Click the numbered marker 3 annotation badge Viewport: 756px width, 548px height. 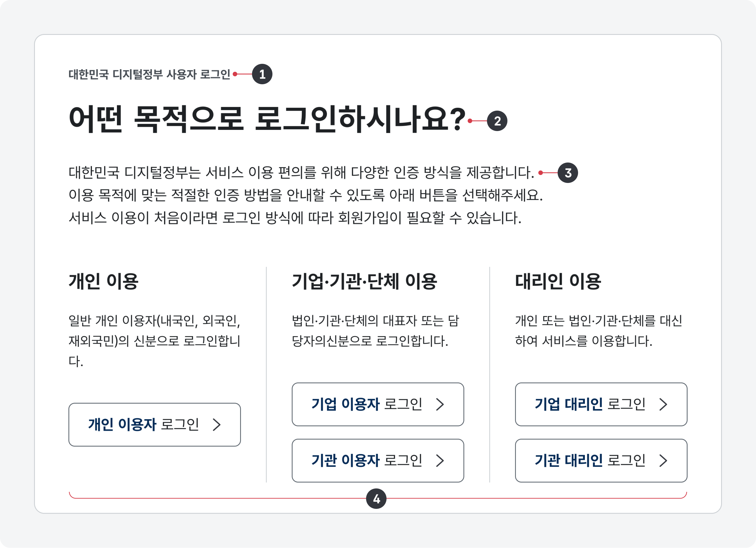[569, 172]
